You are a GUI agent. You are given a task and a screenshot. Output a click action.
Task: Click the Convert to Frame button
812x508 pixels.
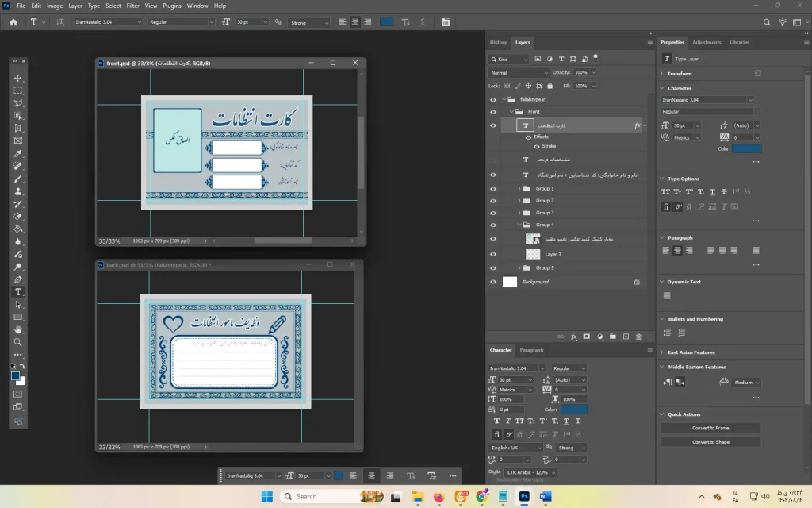click(710, 428)
